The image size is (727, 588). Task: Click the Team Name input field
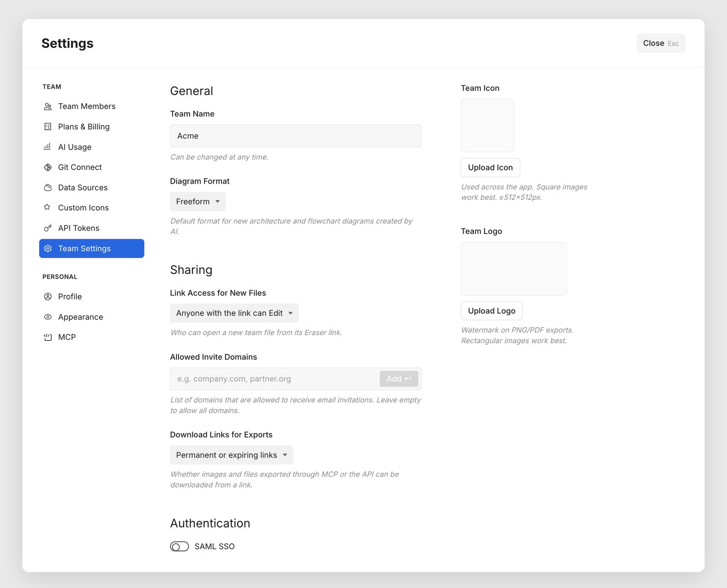[x=296, y=136]
